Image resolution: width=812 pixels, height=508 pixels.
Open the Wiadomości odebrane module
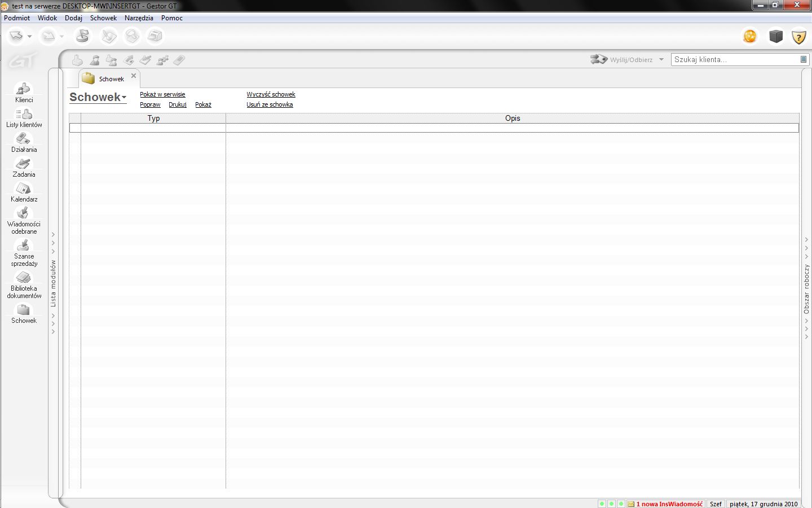coord(24,221)
